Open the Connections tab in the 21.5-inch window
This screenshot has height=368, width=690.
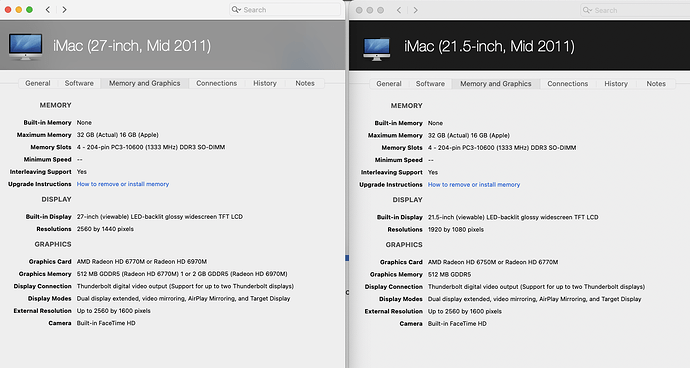tap(568, 84)
